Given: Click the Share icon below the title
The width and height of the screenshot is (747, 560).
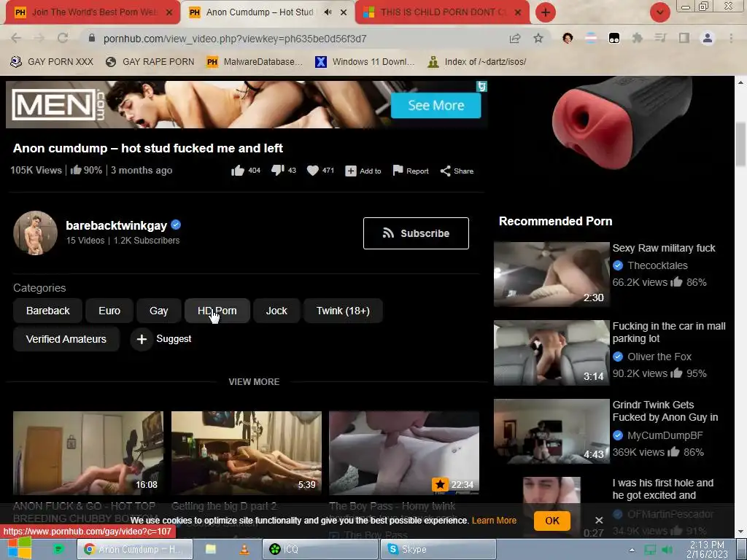Looking at the screenshot, I should (x=446, y=171).
